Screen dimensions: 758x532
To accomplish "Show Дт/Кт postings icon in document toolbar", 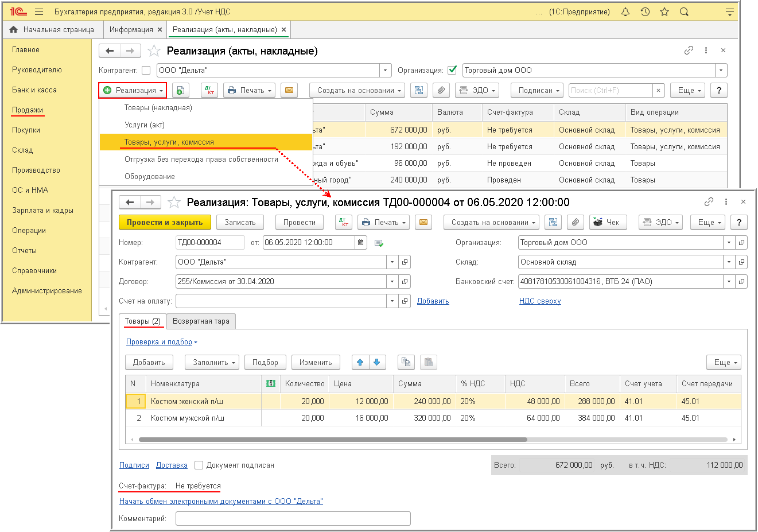I will (344, 222).
